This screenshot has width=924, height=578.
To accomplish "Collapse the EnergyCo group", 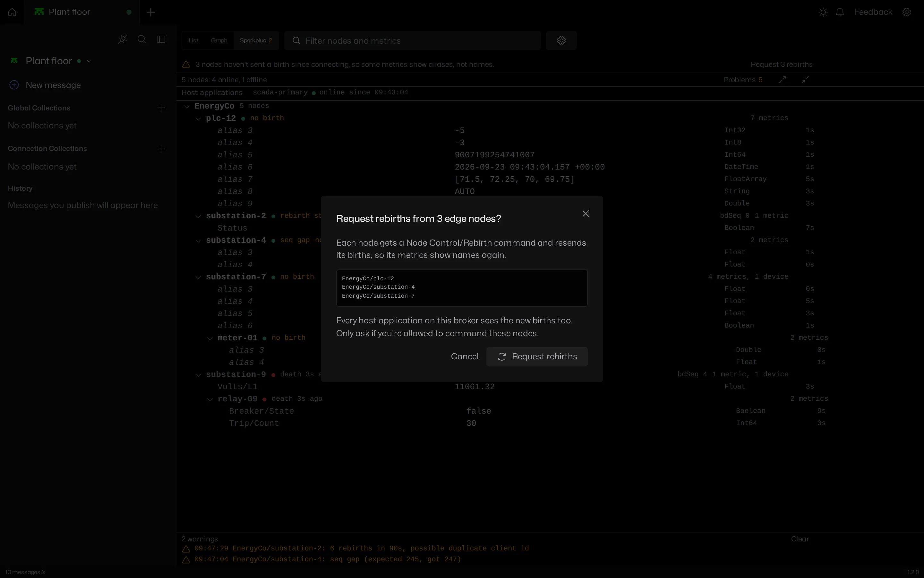I will click(x=187, y=106).
